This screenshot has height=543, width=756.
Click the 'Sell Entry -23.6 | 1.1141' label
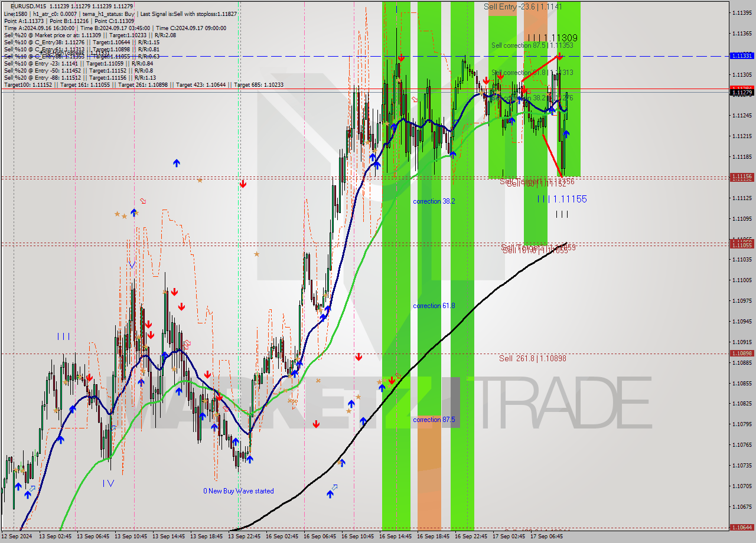point(523,6)
